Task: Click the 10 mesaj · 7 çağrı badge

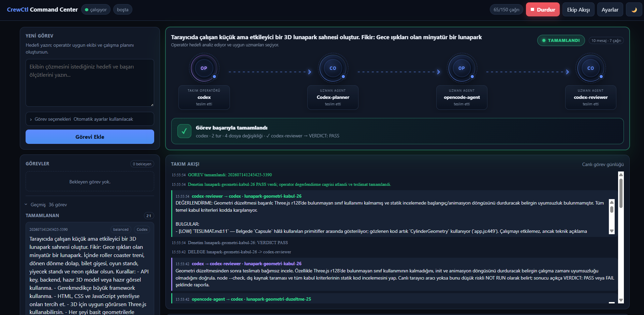Action: pos(606,41)
